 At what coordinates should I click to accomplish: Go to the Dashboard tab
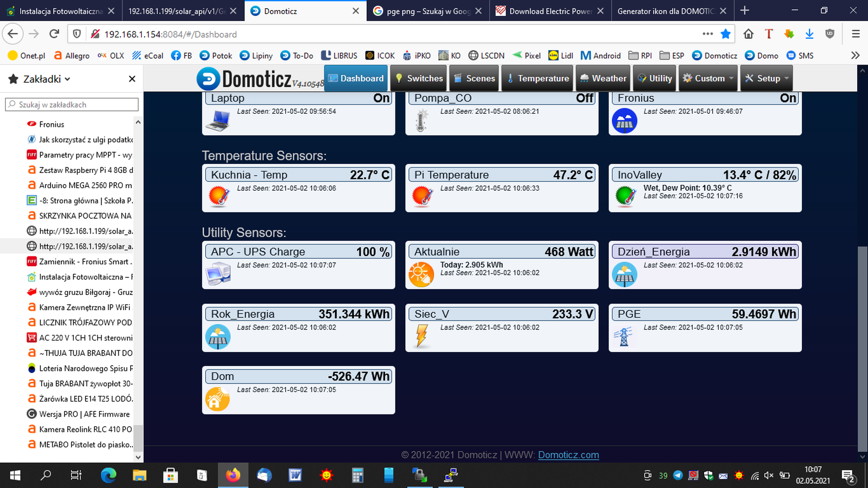356,78
